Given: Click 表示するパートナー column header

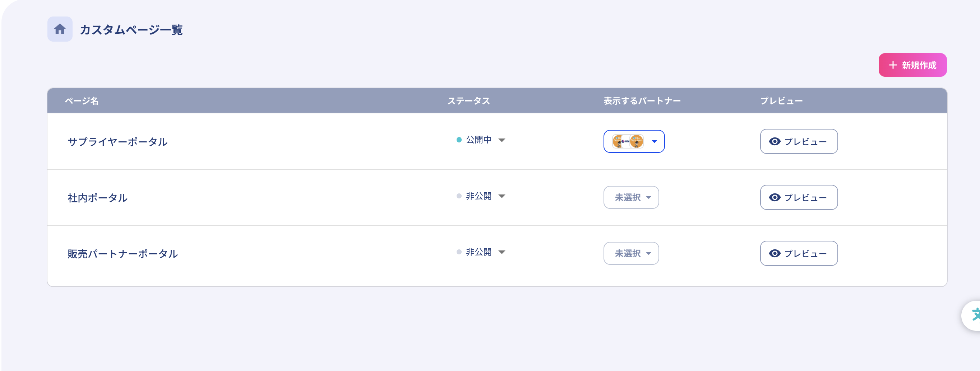Looking at the screenshot, I should tap(642, 101).
